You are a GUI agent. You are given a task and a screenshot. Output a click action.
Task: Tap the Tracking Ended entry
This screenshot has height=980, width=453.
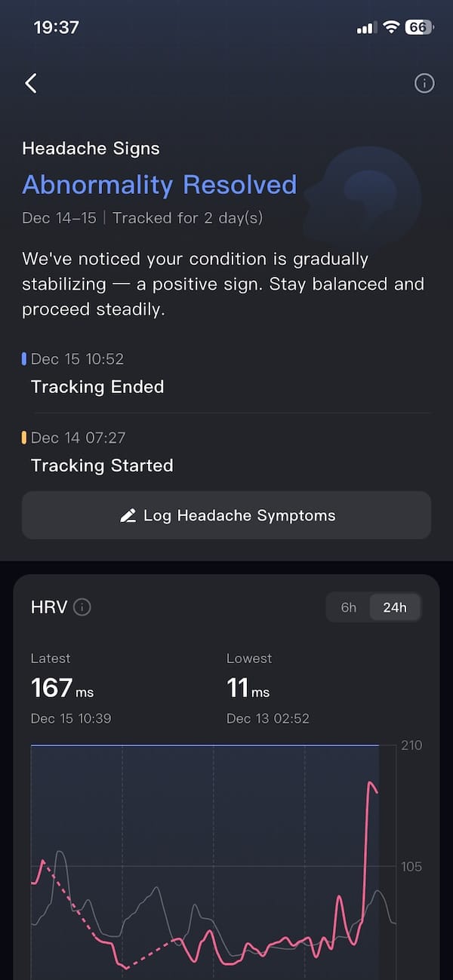coord(97,387)
